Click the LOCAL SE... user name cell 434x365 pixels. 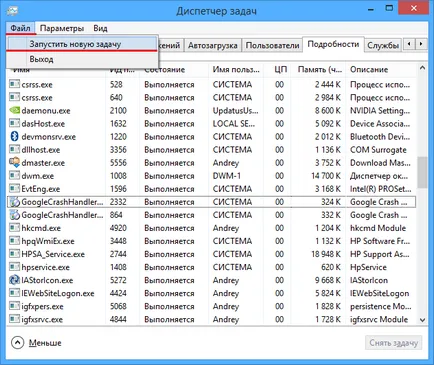234,123
